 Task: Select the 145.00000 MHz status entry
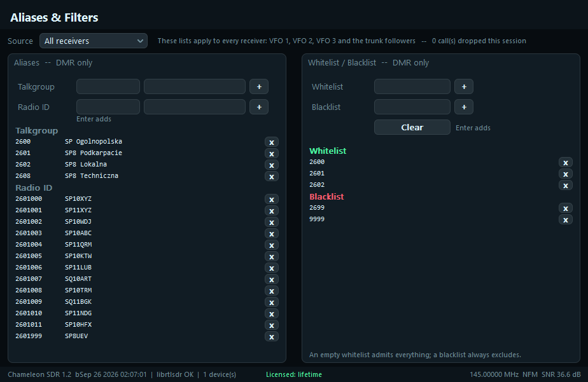pyautogui.click(x=494, y=374)
